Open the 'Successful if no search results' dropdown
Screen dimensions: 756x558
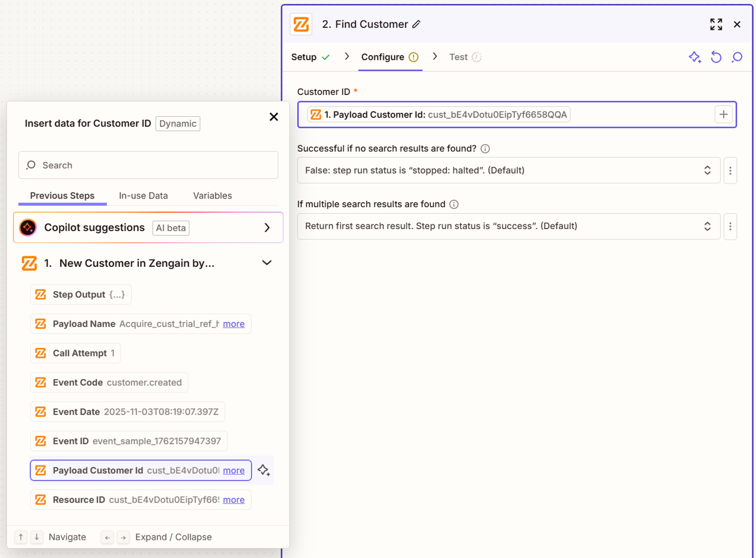coord(508,171)
